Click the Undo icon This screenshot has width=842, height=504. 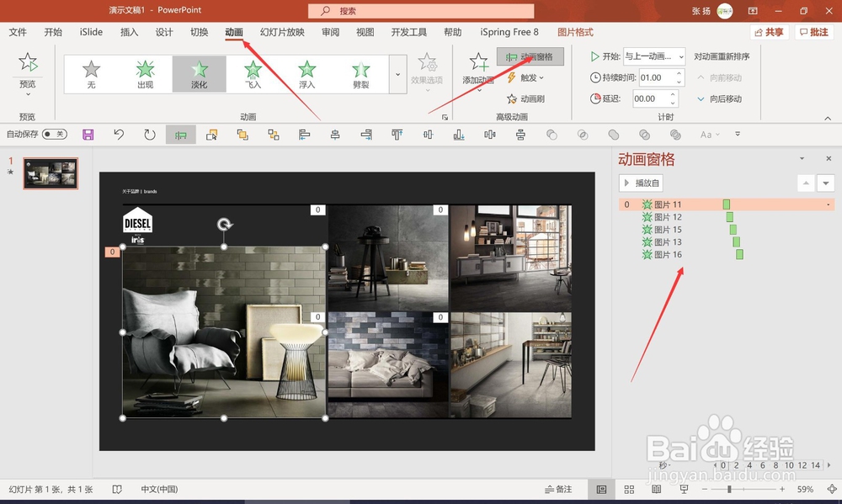pos(119,135)
